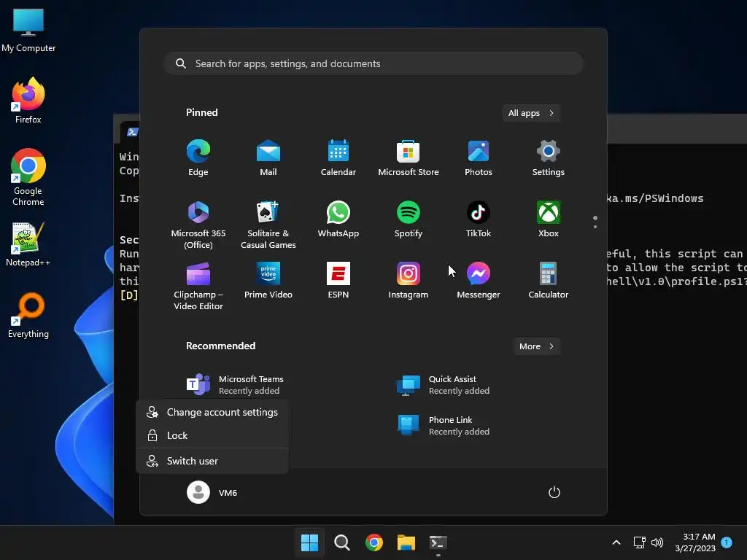The image size is (747, 560).
Task: Launch the WhatsApp pinned app
Action: click(x=338, y=219)
